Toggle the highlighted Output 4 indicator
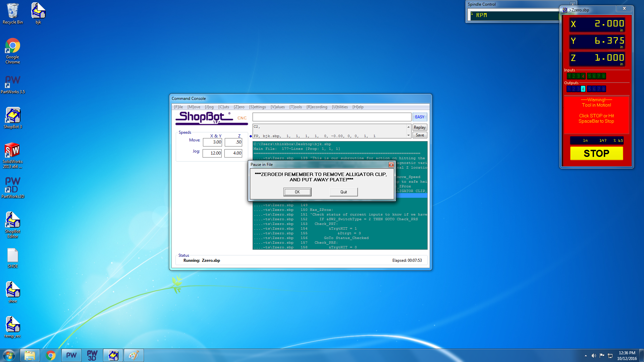 (583, 89)
